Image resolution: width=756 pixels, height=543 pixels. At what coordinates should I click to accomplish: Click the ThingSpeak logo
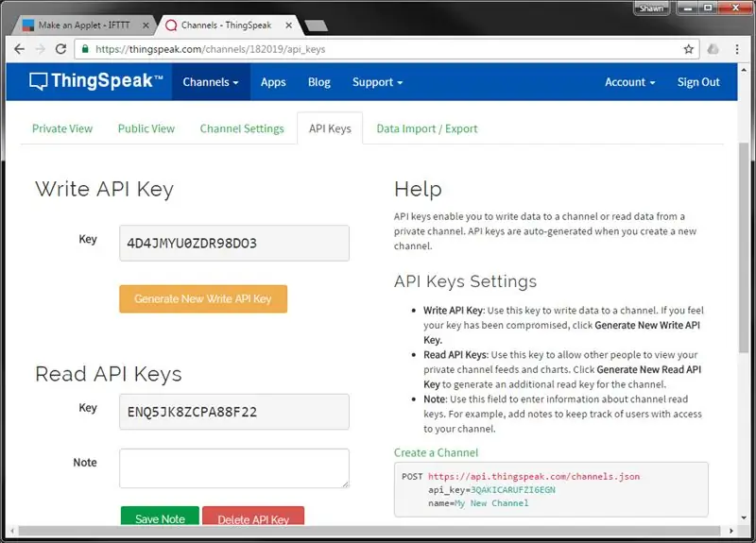[96, 81]
